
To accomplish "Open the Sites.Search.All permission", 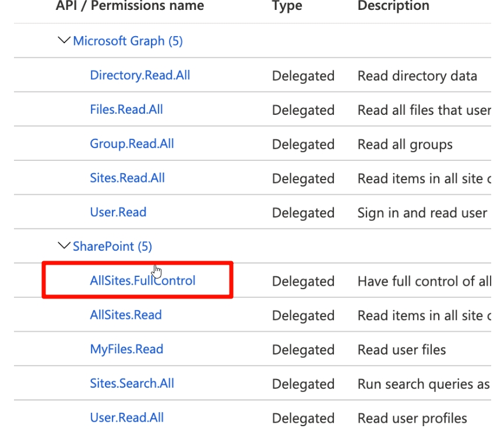I will [x=132, y=384].
